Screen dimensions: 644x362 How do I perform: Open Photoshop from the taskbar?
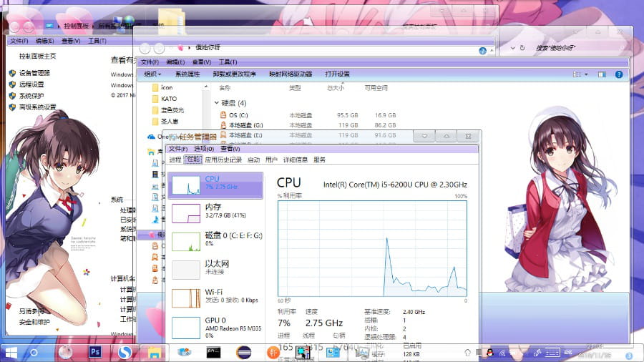click(x=95, y=352)
